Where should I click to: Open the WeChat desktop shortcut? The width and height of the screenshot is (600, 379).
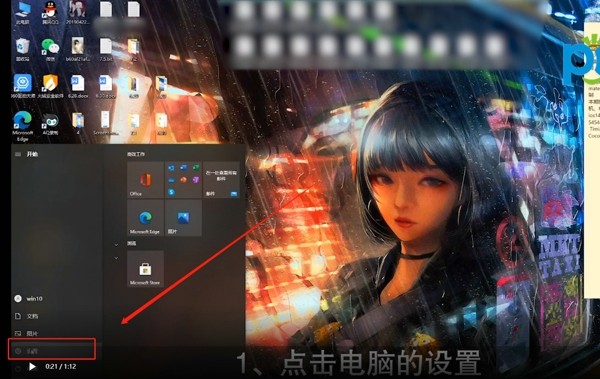(50, 50)
